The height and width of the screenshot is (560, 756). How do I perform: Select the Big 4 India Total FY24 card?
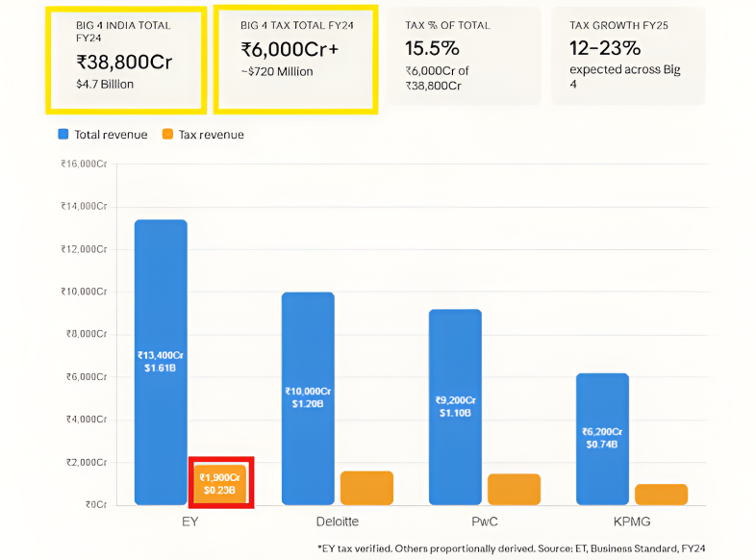coord(126,58)
